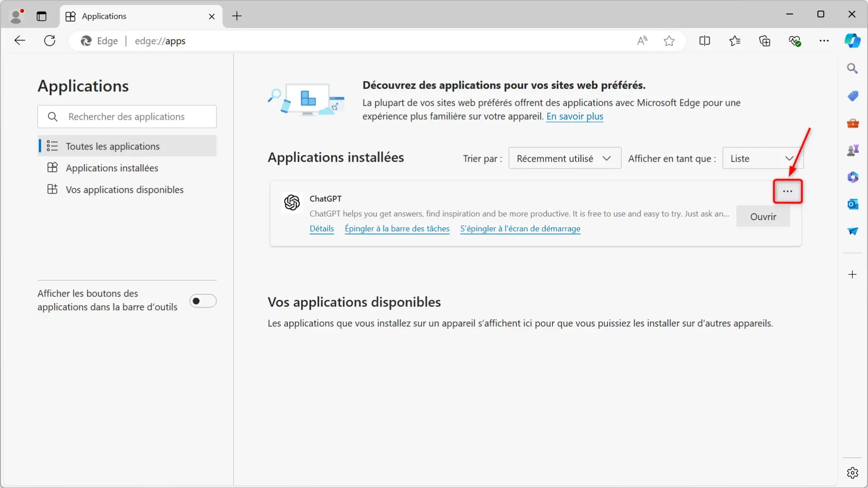Open ChatGPT more options menu

click(788, 191)
